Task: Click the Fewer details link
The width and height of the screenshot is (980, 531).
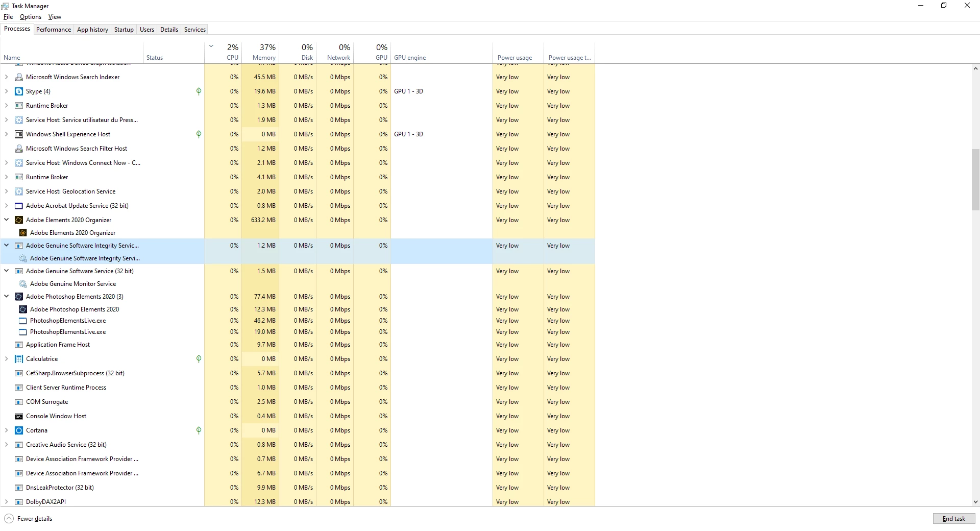Action: point(35,519)
